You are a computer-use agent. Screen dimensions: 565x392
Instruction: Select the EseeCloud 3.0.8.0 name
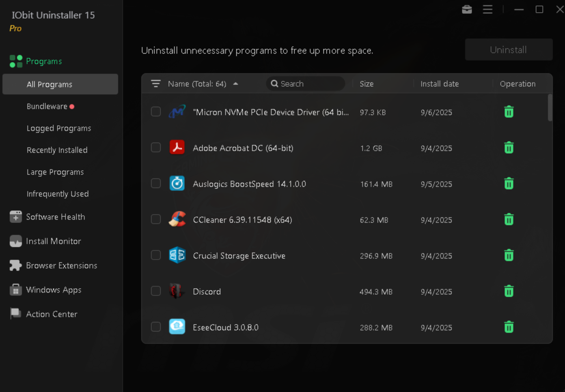tap(225, 328)
